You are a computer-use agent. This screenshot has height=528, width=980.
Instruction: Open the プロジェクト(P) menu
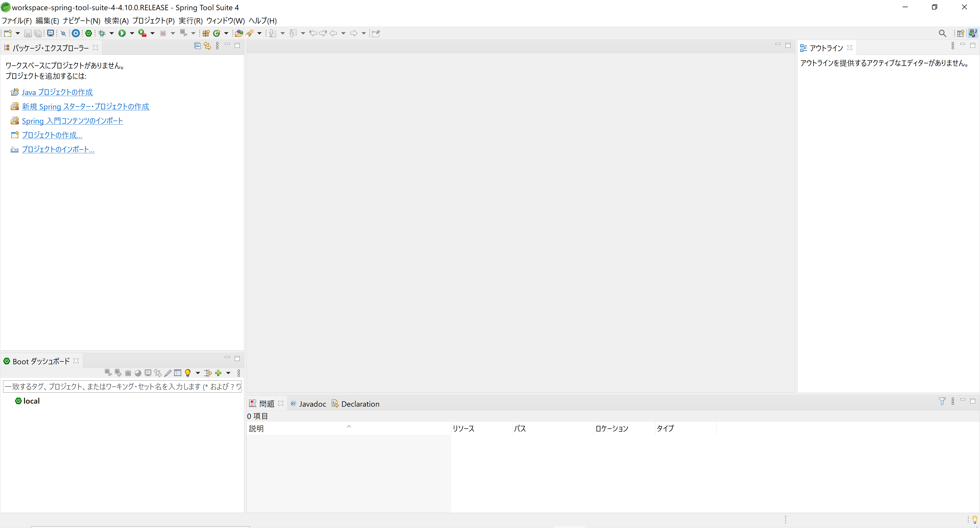(153, 20)
